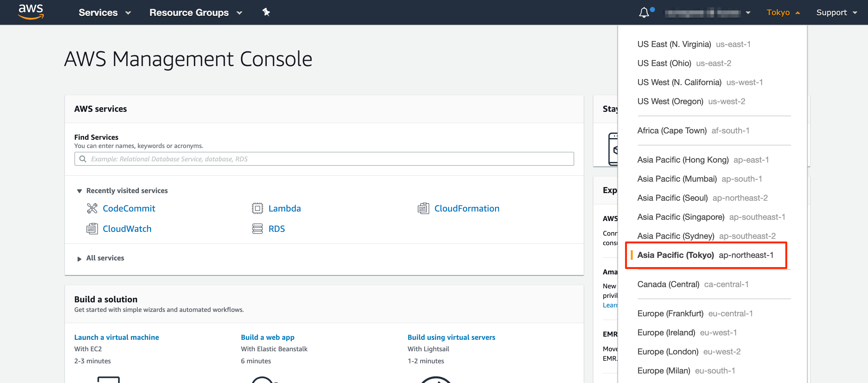Open the CloudFormation service link
868x383 pixels.
click(x=467, y=208)
